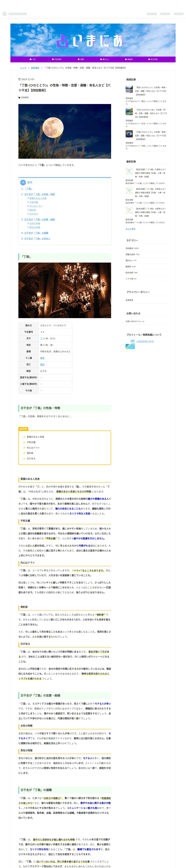Open category 四柱推命 (102)
The height and width of the screenshot is (868, 186).
pyautogui.click(x=132, y=248)
